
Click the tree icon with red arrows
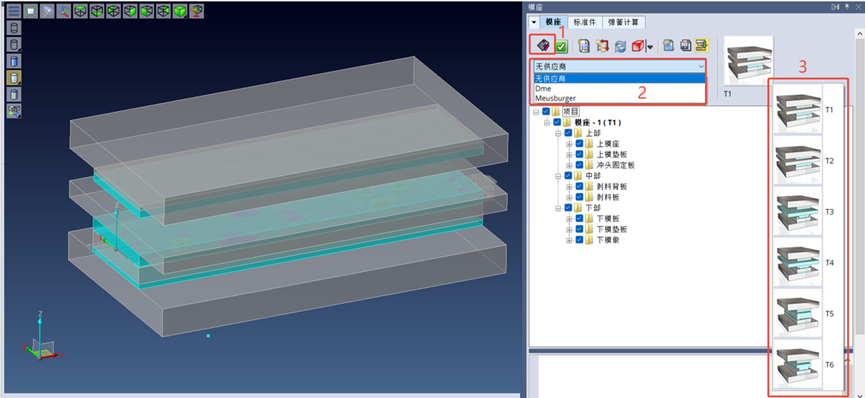(x=602, y=46)
